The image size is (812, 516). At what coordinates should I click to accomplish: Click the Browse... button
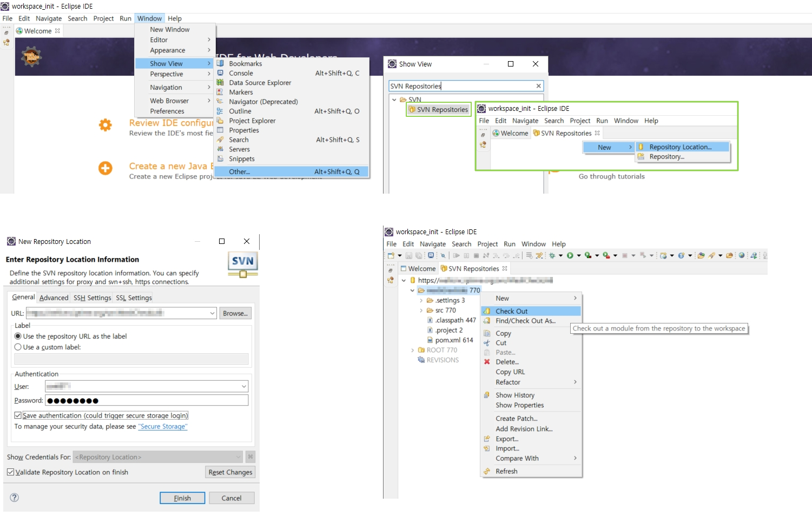click(x=235, y=313)
